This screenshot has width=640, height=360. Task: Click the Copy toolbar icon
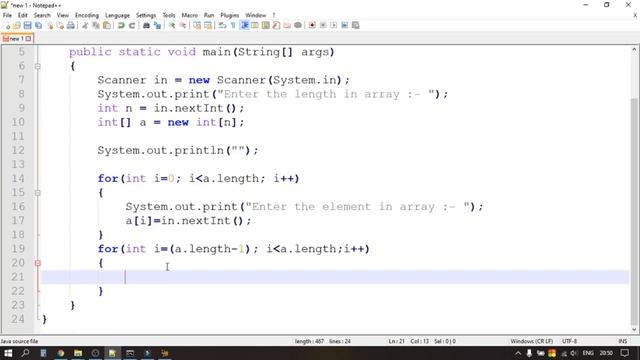(x=96, y=25)
